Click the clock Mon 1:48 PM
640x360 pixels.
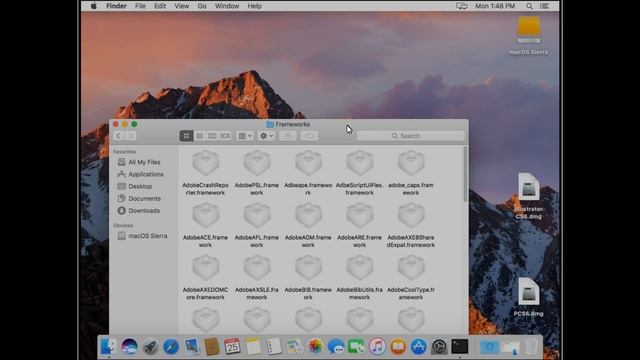[495, 6]
